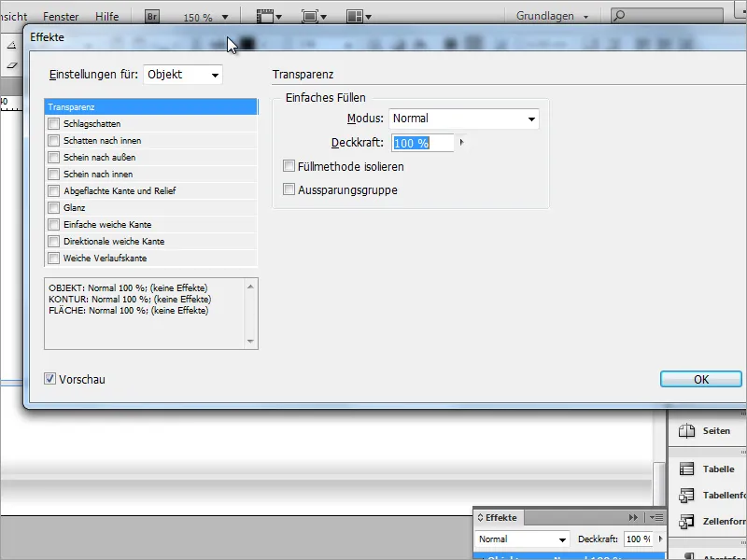Open the Grundlagen workspace switcher
Viewport: 747px width, 560px height.
tap(552, 16)
